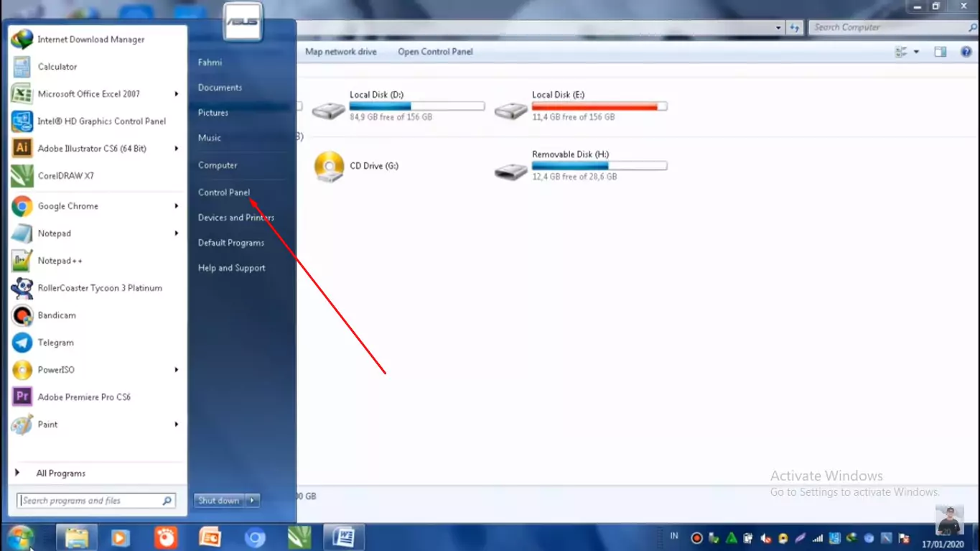The width and height of the screenshot is (980, 551).
Task: Select Removable Disk (H:)
Action: point(582,166)
